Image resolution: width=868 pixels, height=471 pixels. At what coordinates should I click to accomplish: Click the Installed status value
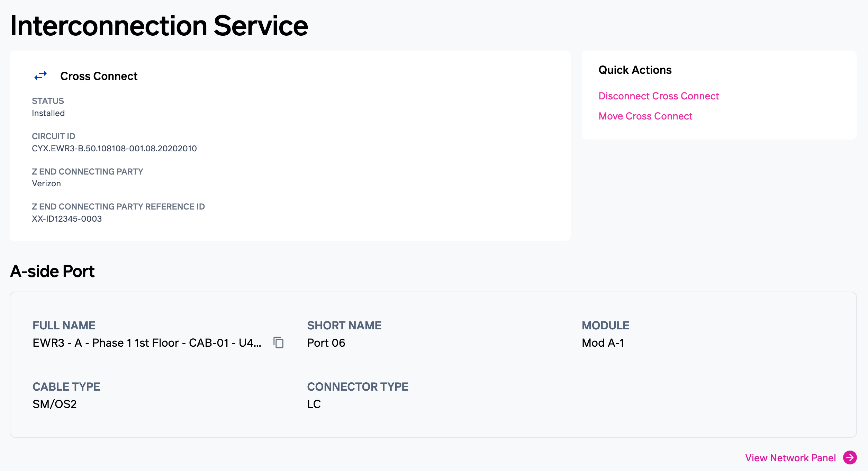click(x=48, y=113)
